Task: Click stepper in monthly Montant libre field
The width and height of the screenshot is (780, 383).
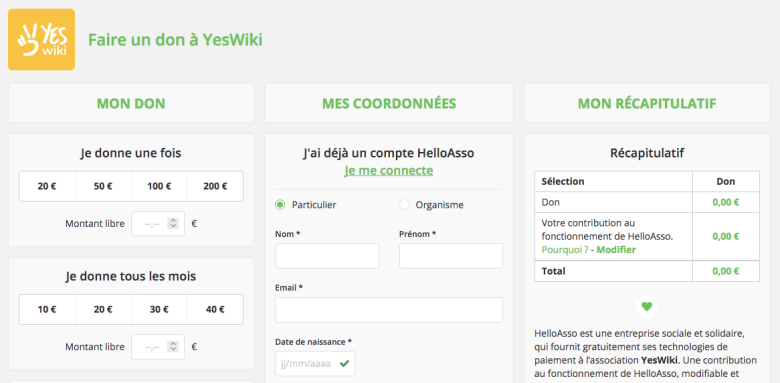Action: click(173, 347)
